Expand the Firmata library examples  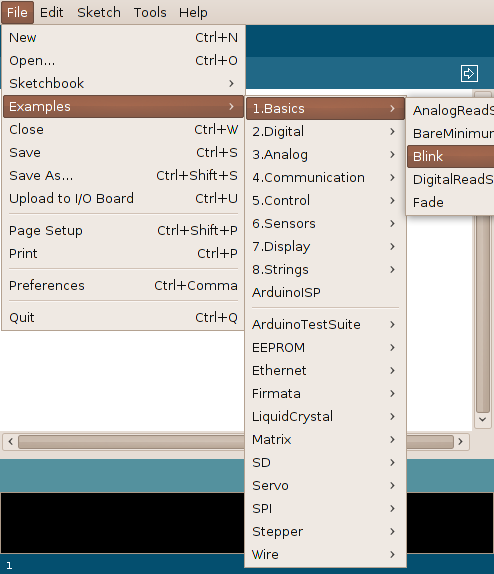(325, 394)
